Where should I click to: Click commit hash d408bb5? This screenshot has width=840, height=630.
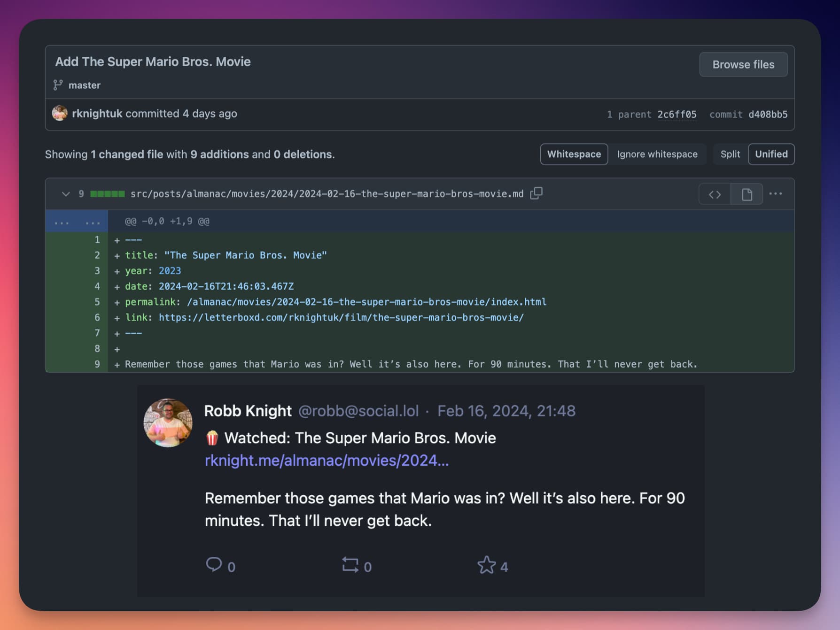768,115
